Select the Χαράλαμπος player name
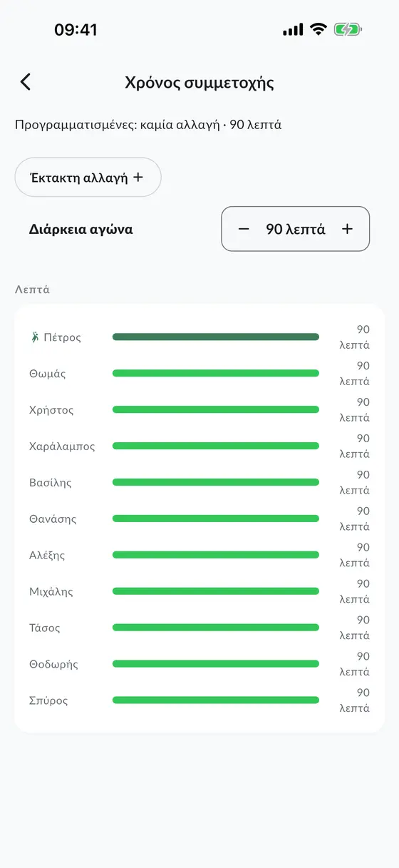Image resolution: width=399 pixels, height=868 pixels. point(62,446)
